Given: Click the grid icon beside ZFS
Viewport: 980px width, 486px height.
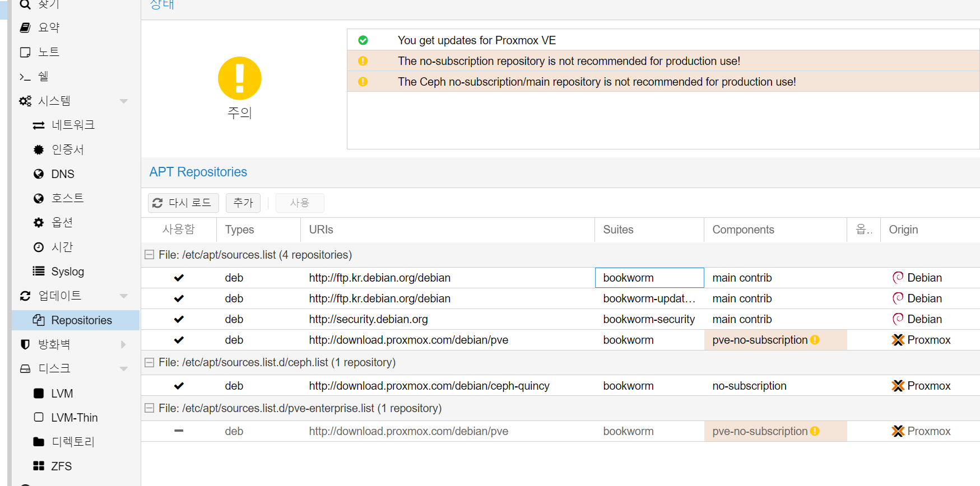Looking at the screenshot, I should coord(39,466).
